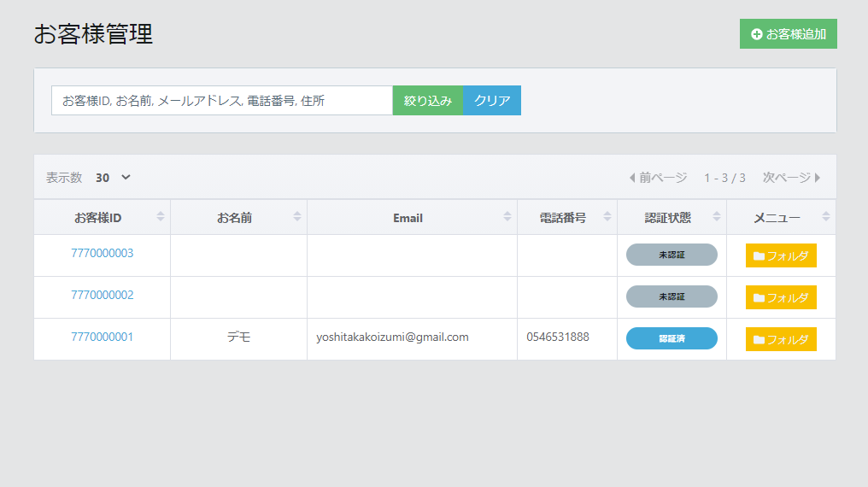Go to next page with 次ページ

click(x=791, y=178)
